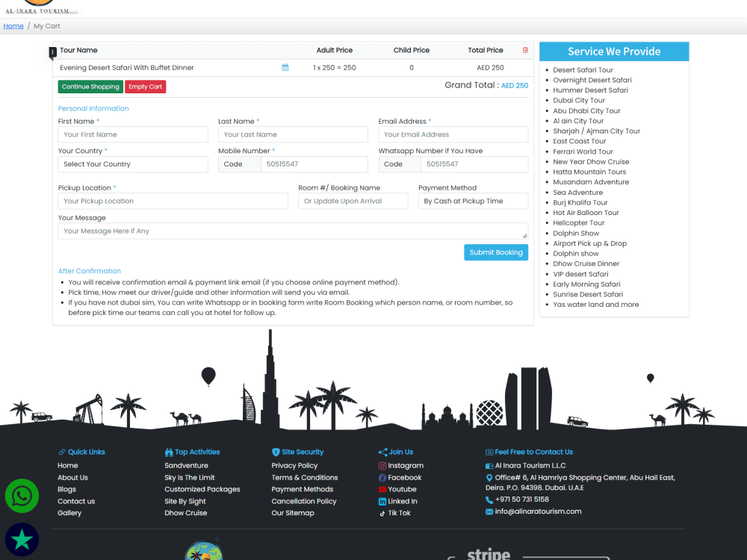Screen dimensions: 747x560
Task: Go to Home via the breadcrumb
Action: [13, 25]
